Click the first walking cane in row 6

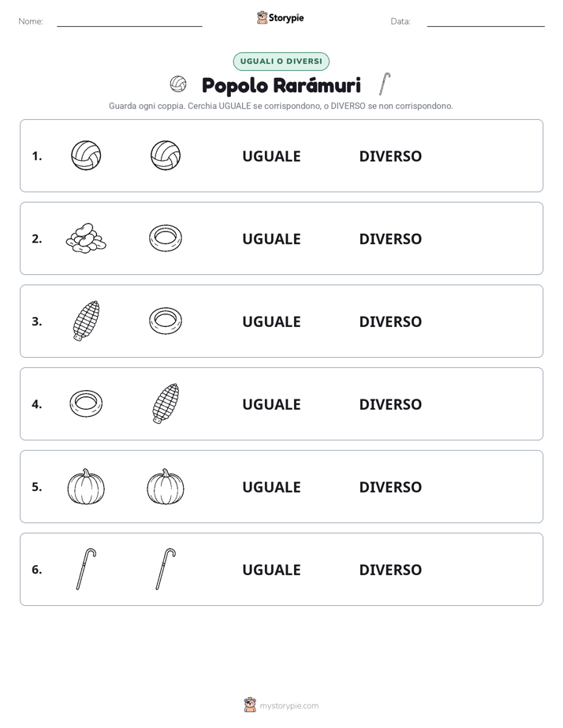(86, 569)
